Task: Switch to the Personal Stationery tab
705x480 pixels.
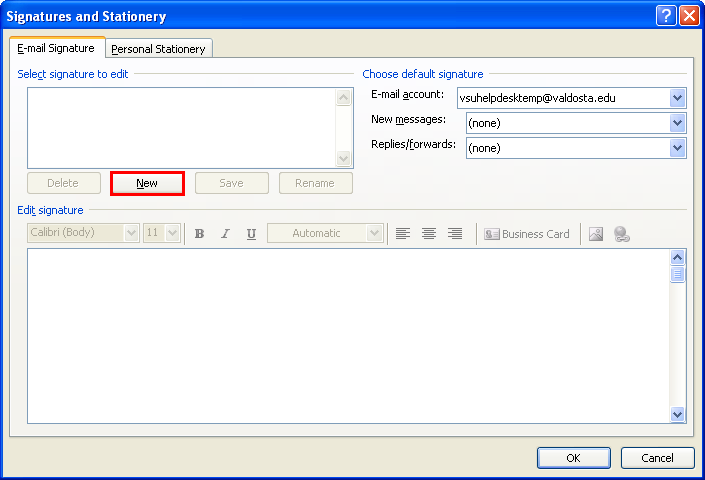Action: [x=158, y=49]
